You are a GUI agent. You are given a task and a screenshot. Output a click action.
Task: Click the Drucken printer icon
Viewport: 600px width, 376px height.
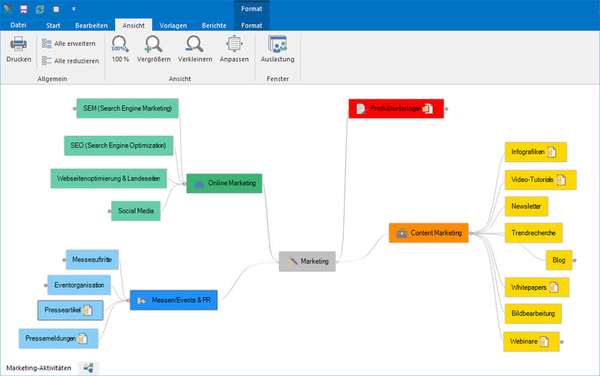coord(18,44)
